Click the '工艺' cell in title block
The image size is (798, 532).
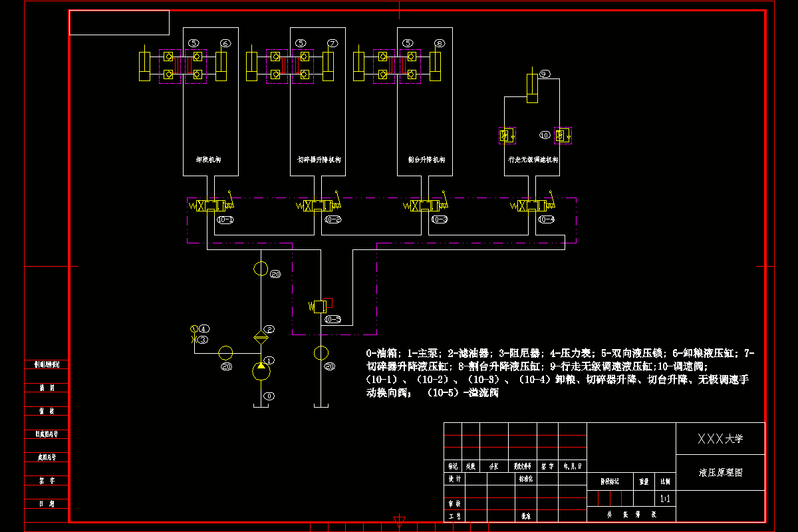pos(454,515)
